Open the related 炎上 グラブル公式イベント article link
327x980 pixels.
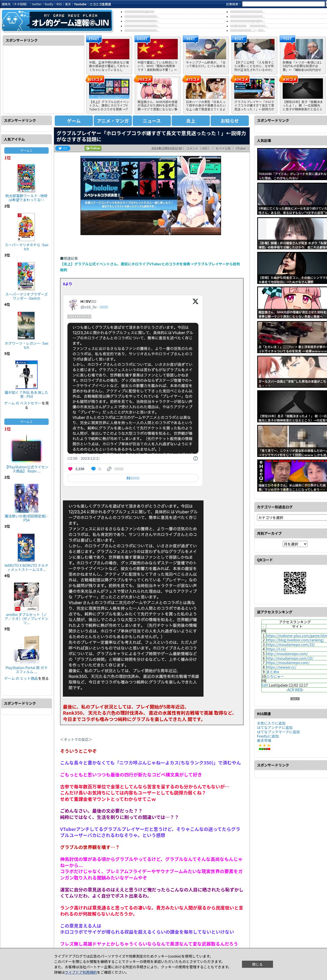(150, 267)
